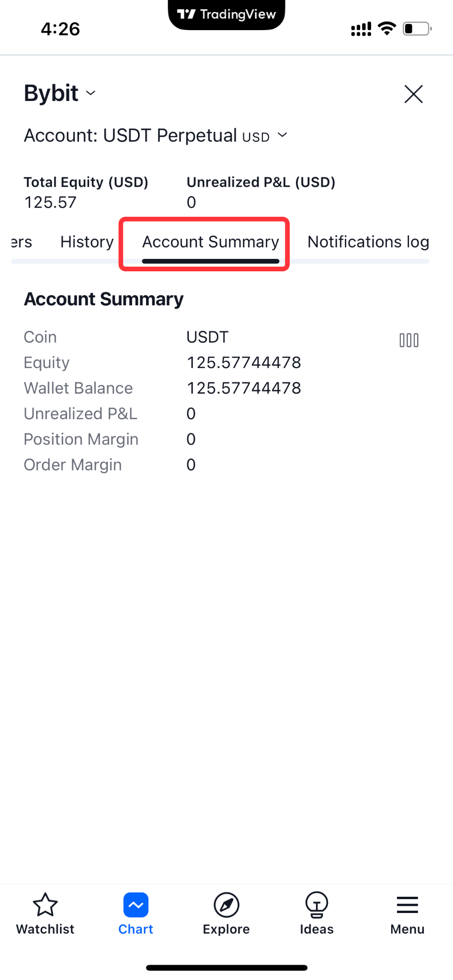Open the Watchlist star icon
The image size is (453, 980).
click(x=45, y=905)
